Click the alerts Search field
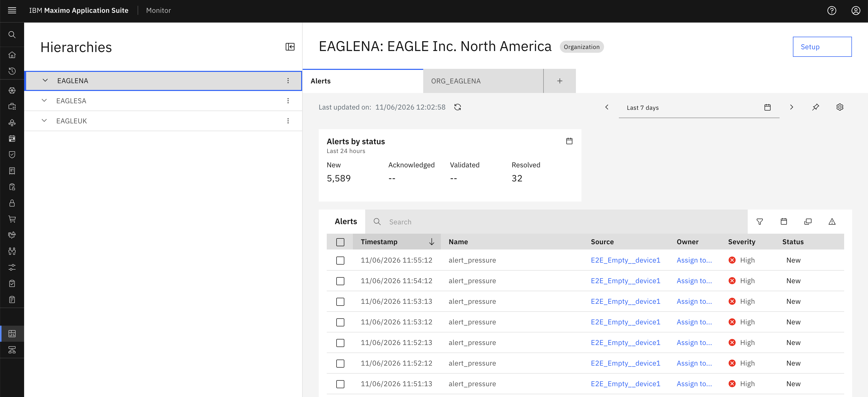 click(556, 222)
